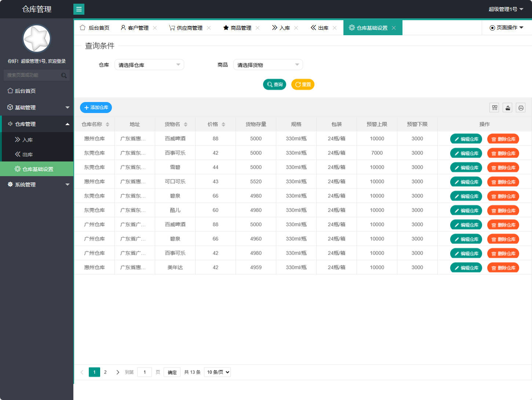Open the 请选择货物 goods dropdown

pos(268,65)
